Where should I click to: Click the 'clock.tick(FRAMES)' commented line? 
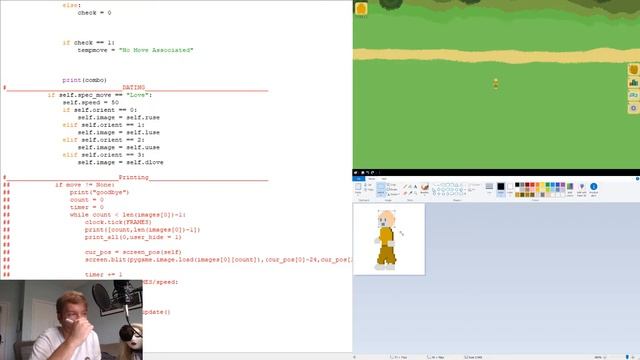(x=118, y=222)
